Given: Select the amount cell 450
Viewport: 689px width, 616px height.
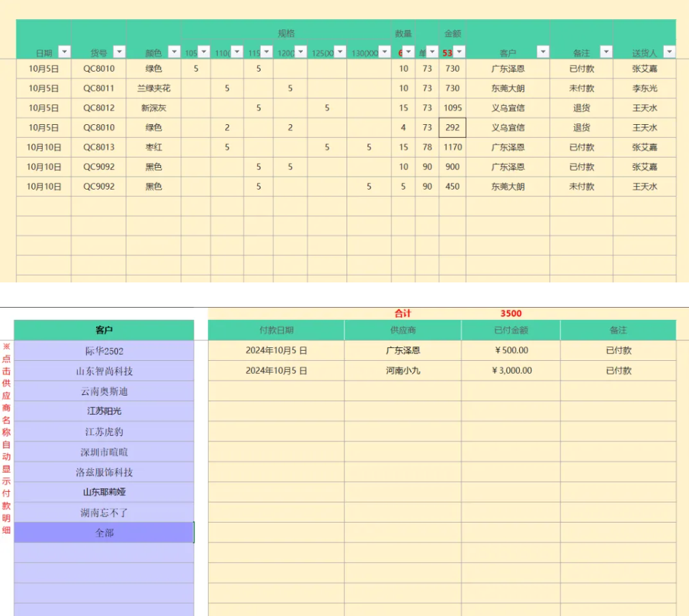Looking at the screenshot, I should 452,186.
